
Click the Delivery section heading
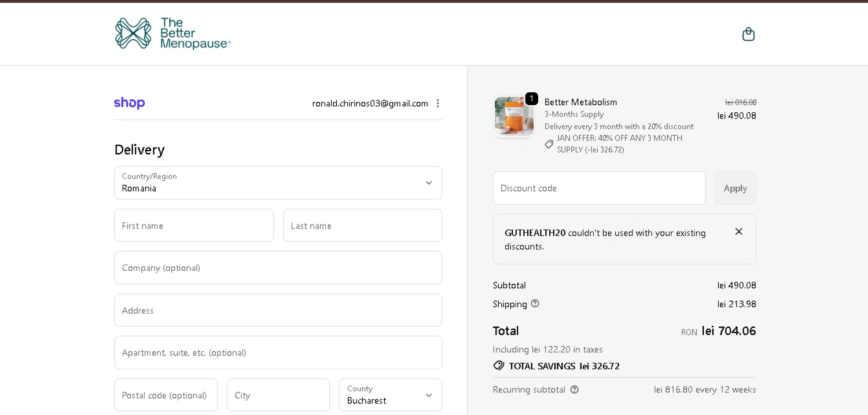(x=139, y=149)
